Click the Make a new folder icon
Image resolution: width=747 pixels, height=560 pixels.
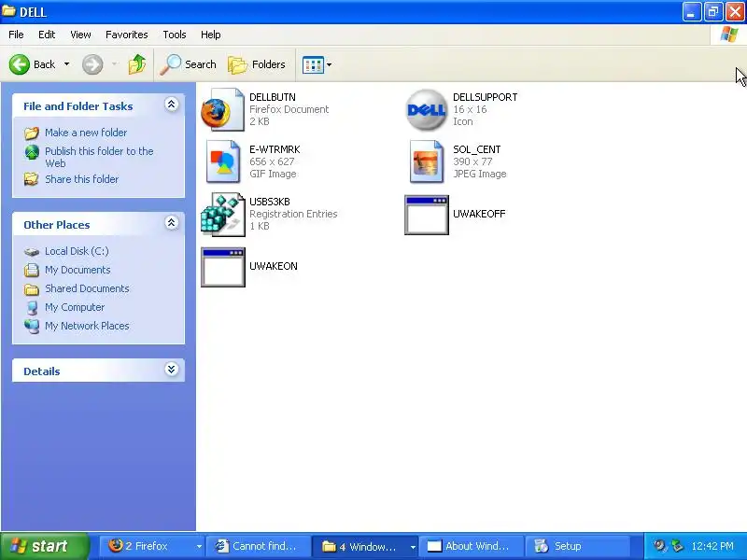pos(32,133)
